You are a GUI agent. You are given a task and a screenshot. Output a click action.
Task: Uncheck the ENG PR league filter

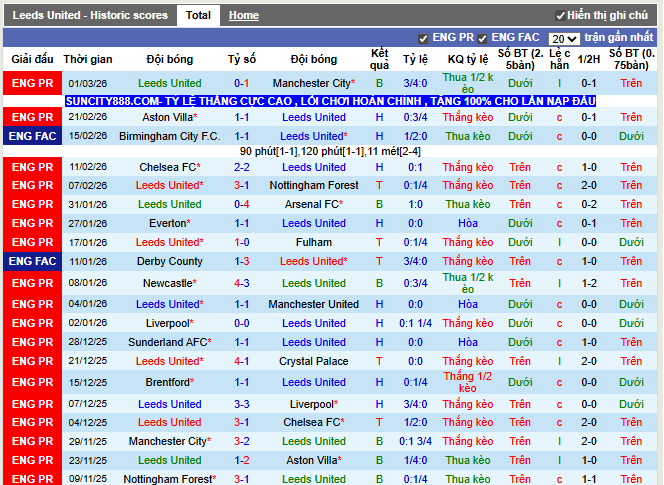423,39
